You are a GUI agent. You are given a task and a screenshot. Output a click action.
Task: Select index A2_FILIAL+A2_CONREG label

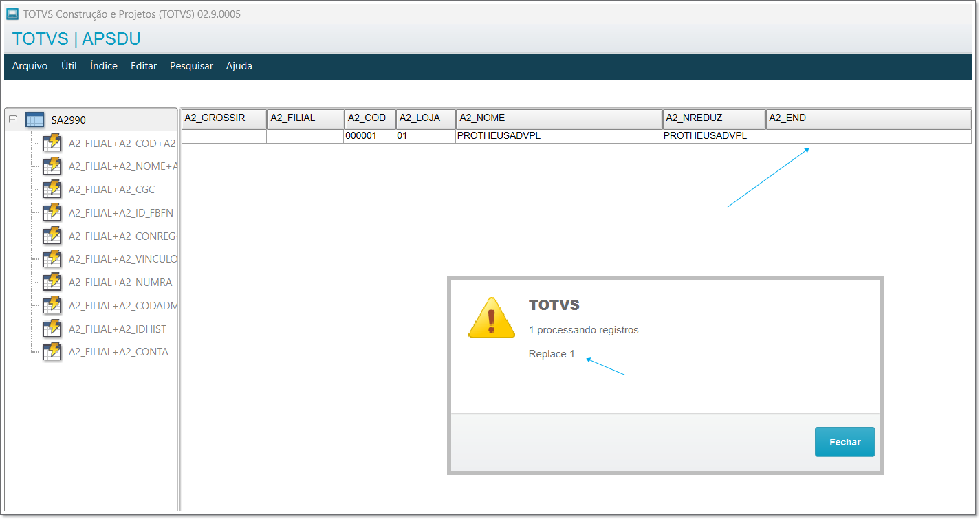click(x=122, y=236)
